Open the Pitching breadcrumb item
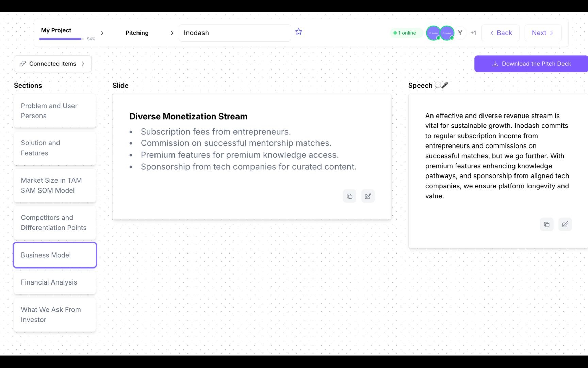588x368 pixels. coord(137,33)
